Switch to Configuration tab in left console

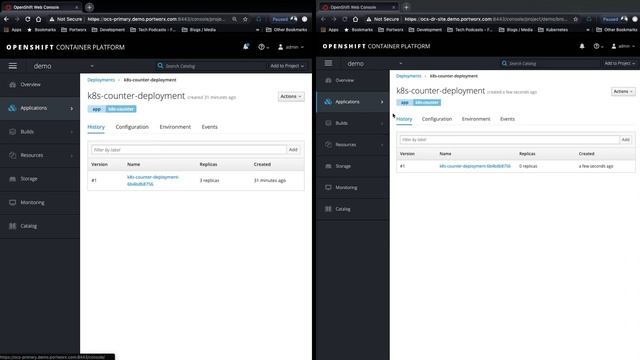pyautogui.click(x=132, y=127)
